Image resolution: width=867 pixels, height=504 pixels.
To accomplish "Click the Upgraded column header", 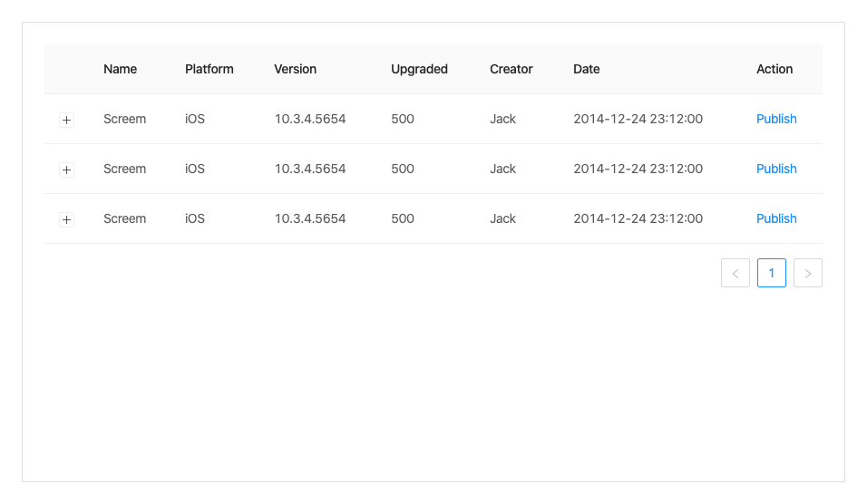I will pyautogui.click(x=419, y=69).
